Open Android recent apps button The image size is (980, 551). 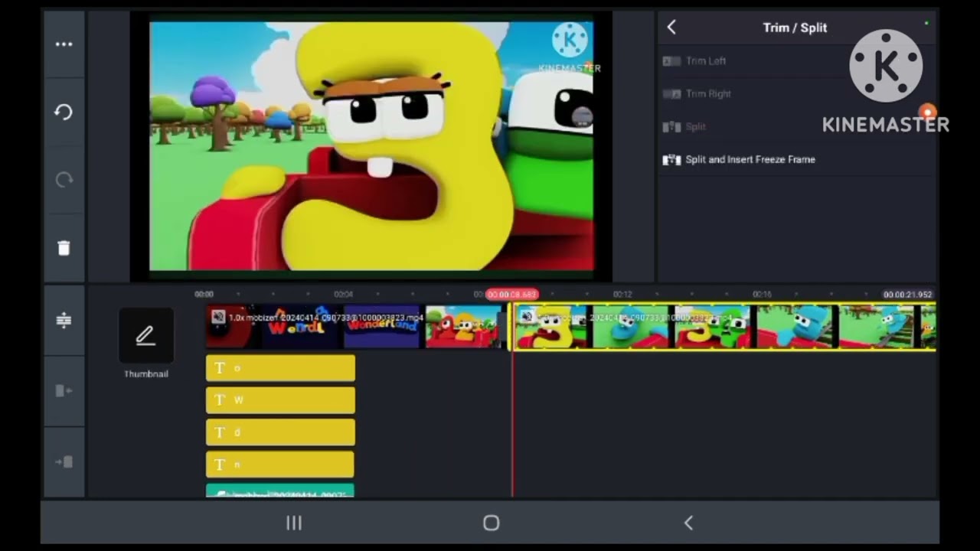tap(294, 523)
